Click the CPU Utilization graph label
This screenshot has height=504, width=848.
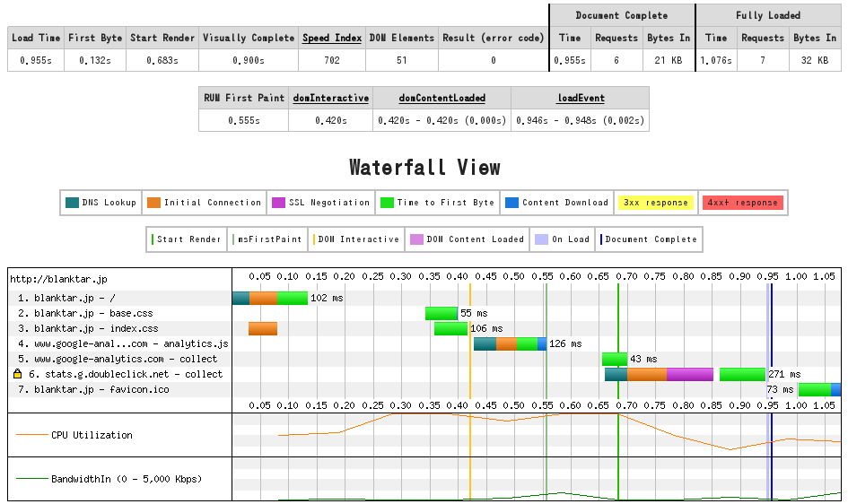pyautogui.click(x=92, y=435)
